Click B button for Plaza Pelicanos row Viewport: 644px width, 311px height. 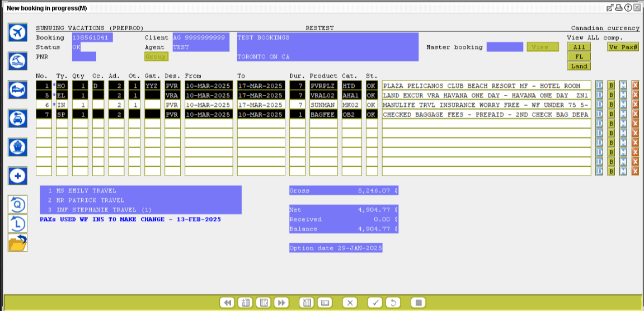click(611, 86)
